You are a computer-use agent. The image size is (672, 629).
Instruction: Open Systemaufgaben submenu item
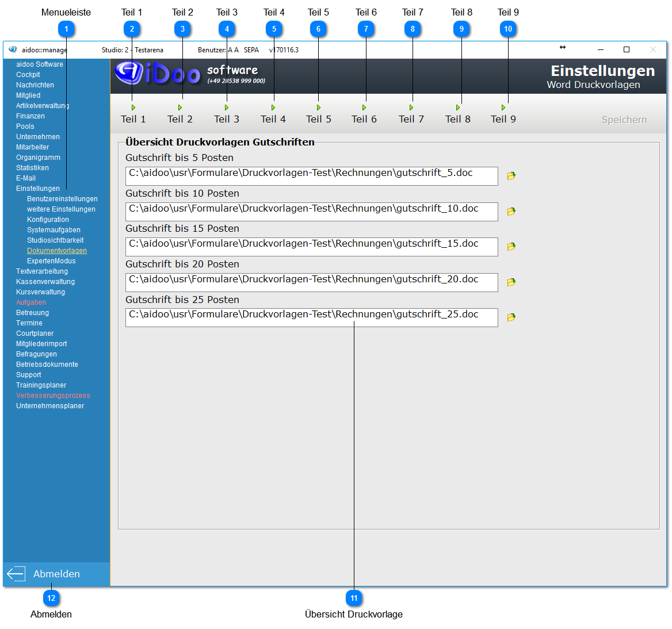(x=54, y=230)
